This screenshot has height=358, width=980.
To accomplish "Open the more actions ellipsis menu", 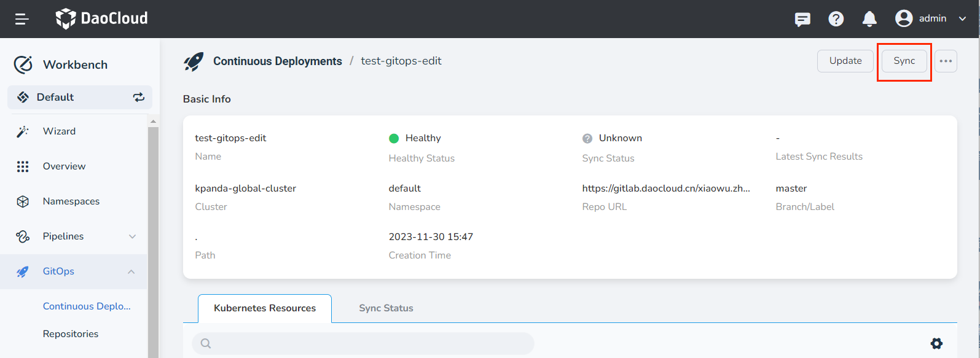I will click(x=946, y=61).
